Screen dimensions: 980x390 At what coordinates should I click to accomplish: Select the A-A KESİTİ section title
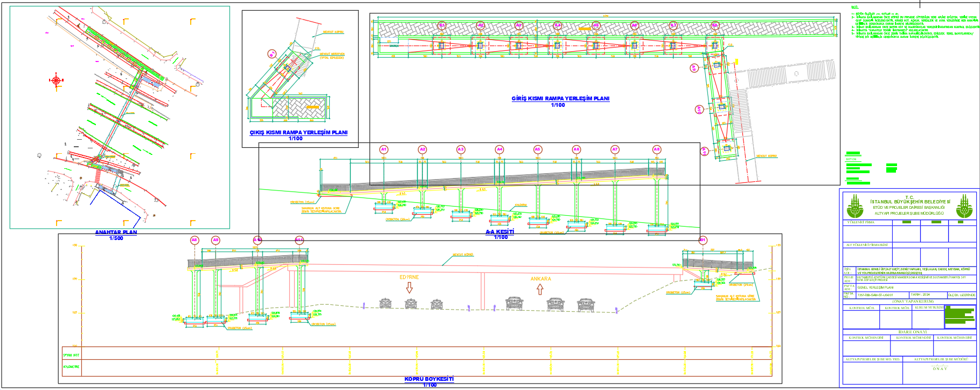[500, 232]
